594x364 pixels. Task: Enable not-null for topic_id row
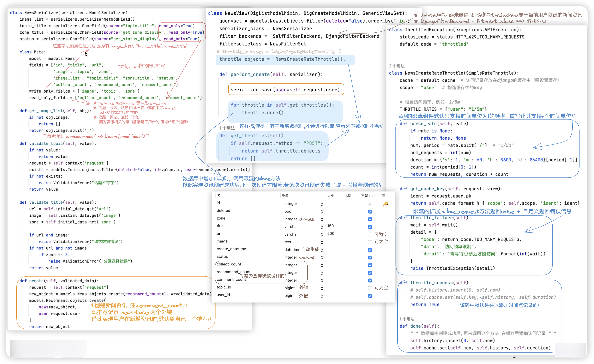pos(370,288)
